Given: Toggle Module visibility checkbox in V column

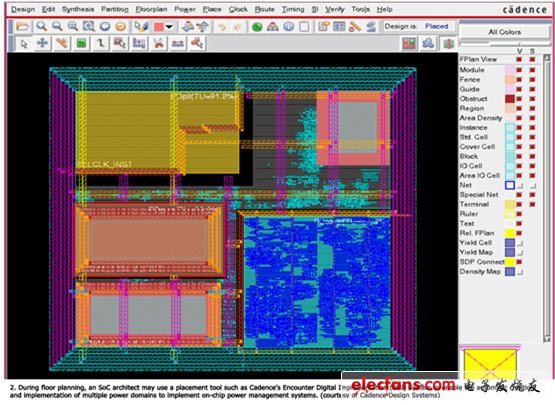Looking at the screenshot, I should point(519,70).
